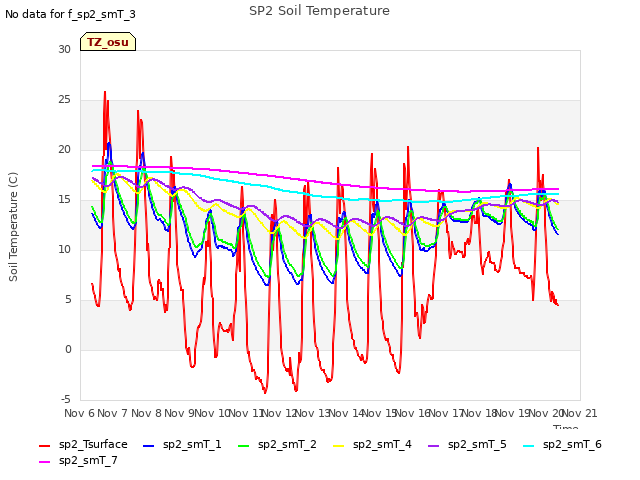Select the sp2_smT_5 legend label
Viewport: 640px width, 480px height.
(477, 444)
